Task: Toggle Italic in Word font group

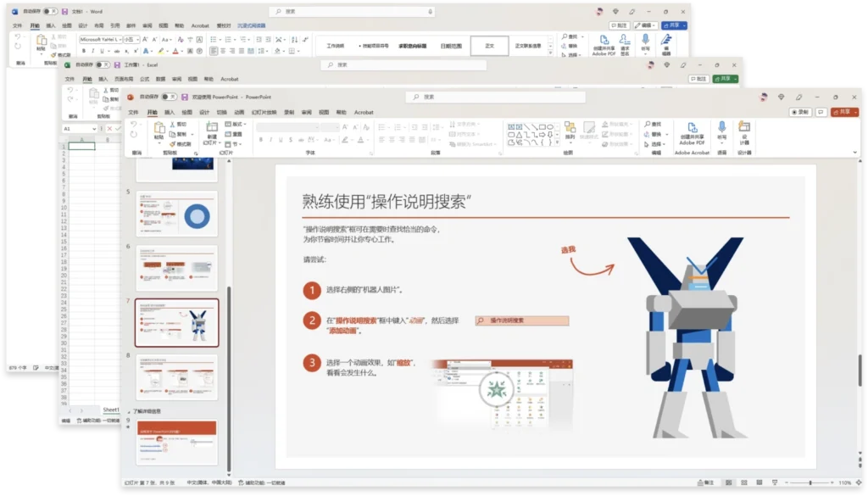Action: point(92,51)
